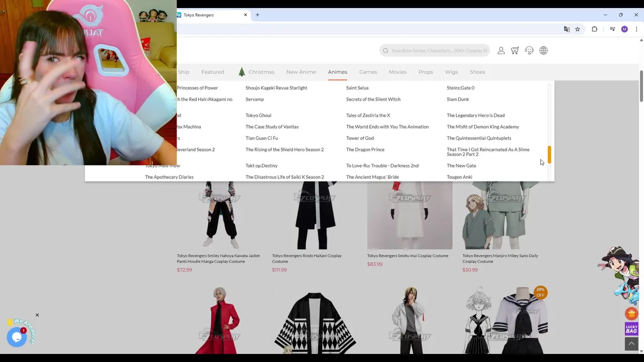The image size is (644, 362).
Task: Open the customer support headset icon
Action: (529, 50)
